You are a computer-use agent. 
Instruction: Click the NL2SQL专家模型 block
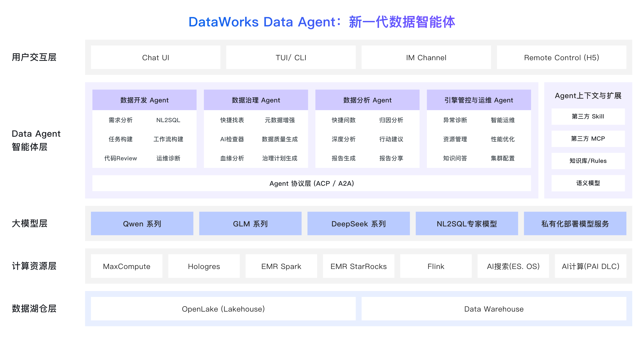467,223
